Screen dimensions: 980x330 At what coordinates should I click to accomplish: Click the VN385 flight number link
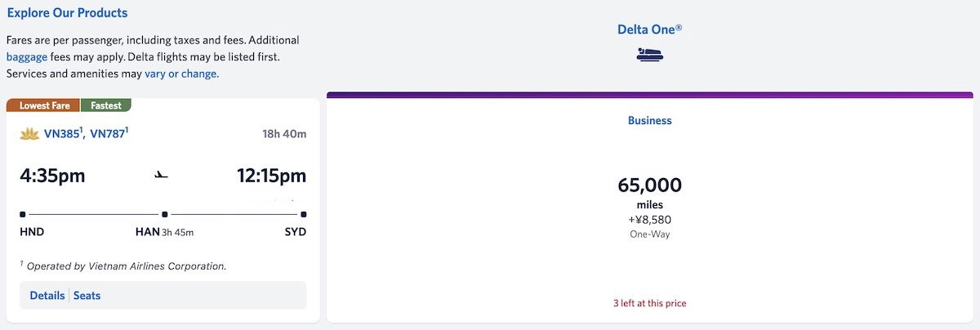pos(62,133)
